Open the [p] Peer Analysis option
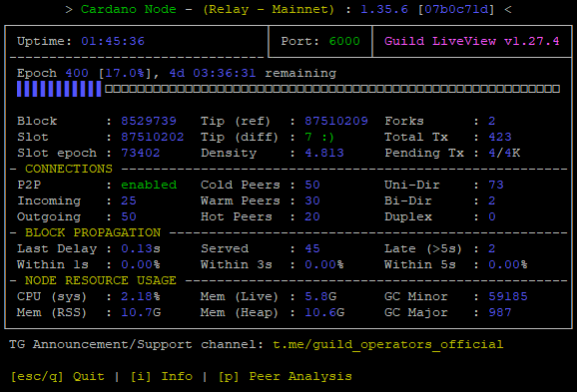The width and height of the screenshot is (577, 392). pyautogui.click(x=286, y=377)
